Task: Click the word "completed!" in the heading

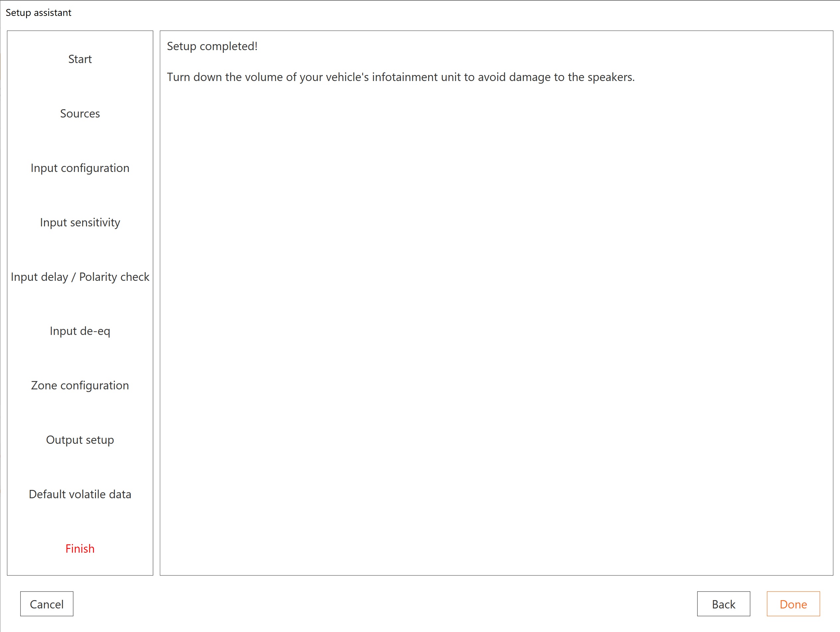Action: click(229, 46)
